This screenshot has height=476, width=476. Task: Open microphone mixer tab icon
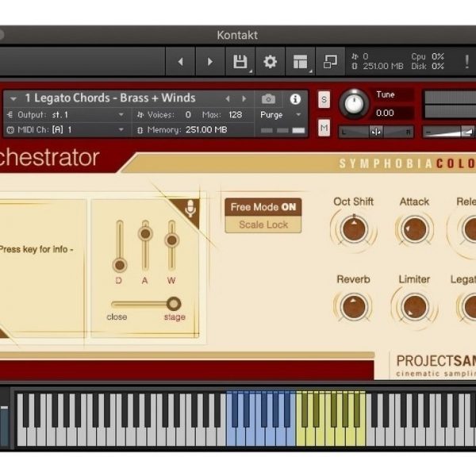coord(190,209)
